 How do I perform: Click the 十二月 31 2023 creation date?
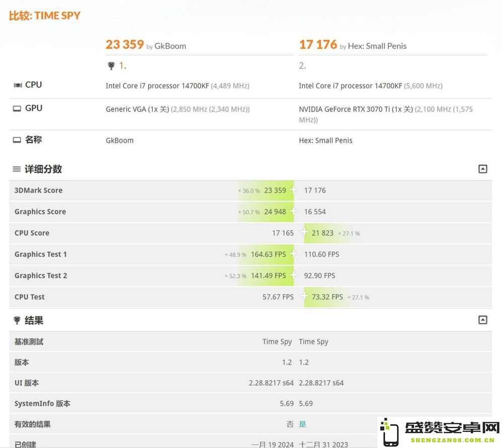coord(323,444)
